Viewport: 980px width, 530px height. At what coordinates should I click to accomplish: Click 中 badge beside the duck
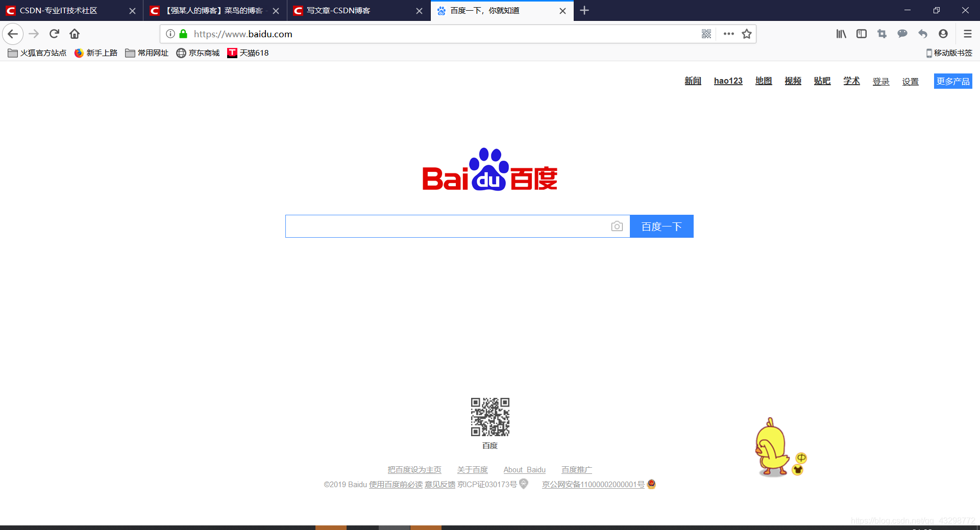click(x=801, y=458)
